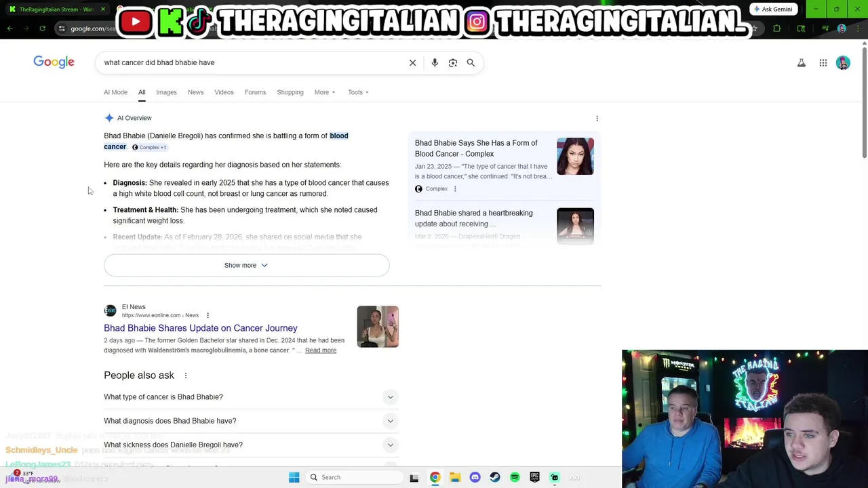Expand "What sickness does Danielle Bregoli have?"

(x=251, y=445)
